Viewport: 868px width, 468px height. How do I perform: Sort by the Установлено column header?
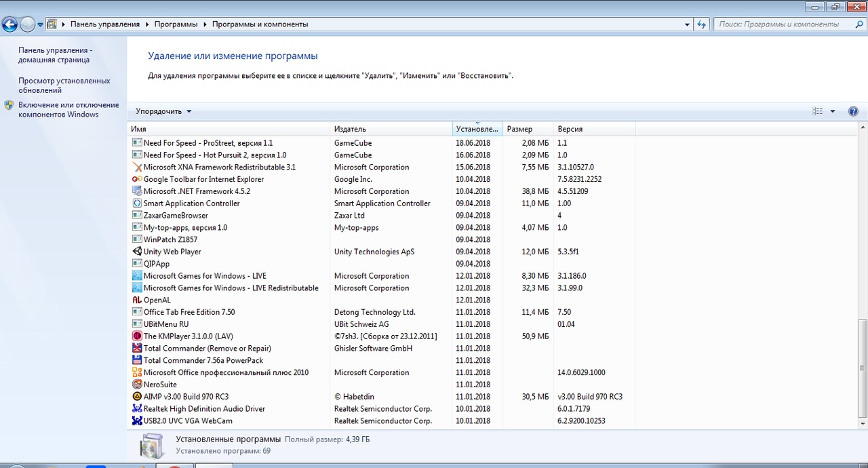(477, 129)
